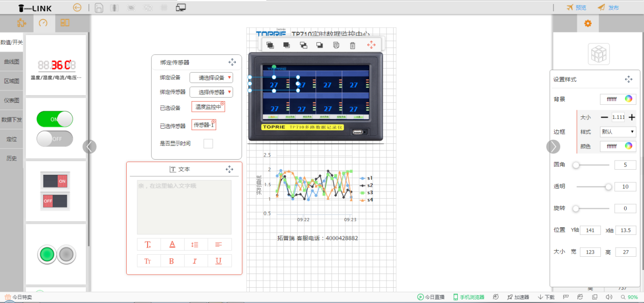Enable the 是否显示时间 checkbox
The width and height of the screenshot is (644, 303).
click(x=208, y=143)
